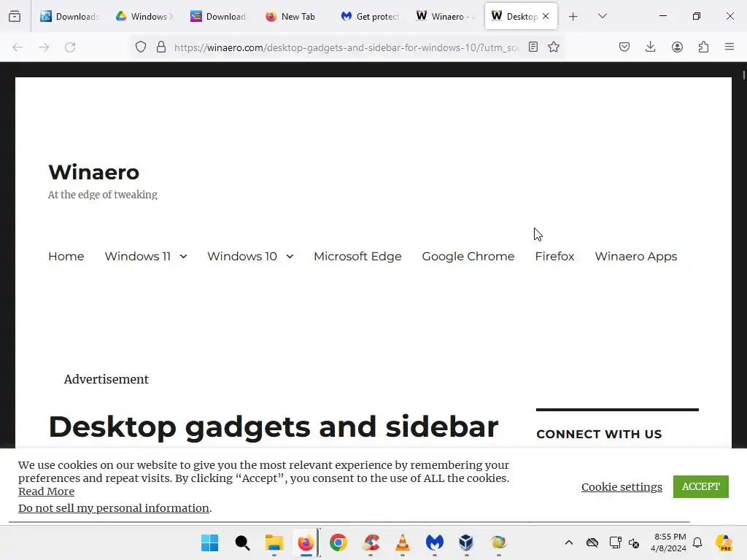Save page to Pocket
The image size is (747, 560).
click(624, 47)
